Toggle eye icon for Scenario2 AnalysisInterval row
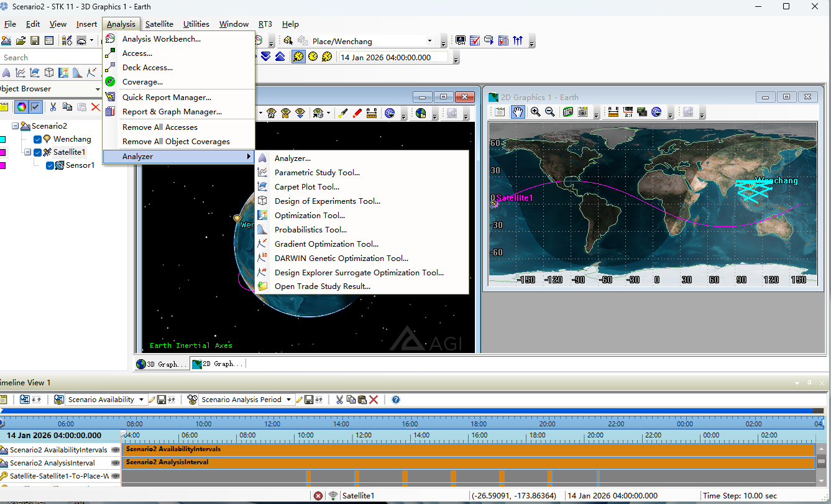This screenshot has height=504, width=831. point(115,463)
